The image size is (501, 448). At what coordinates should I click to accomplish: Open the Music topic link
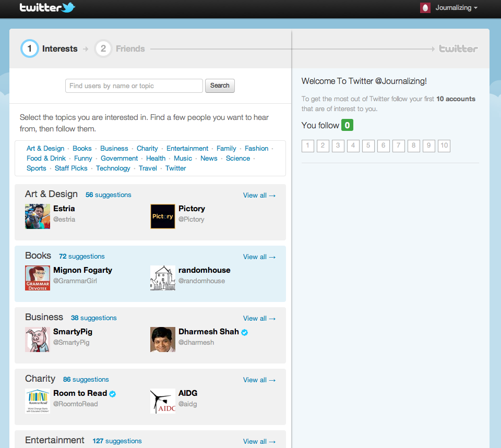point(183,159)
